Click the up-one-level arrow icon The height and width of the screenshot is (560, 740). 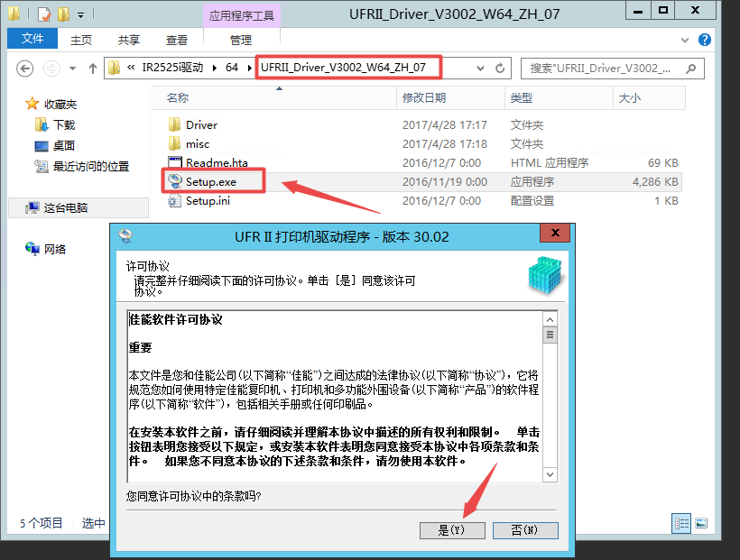(x=92, y=69)
